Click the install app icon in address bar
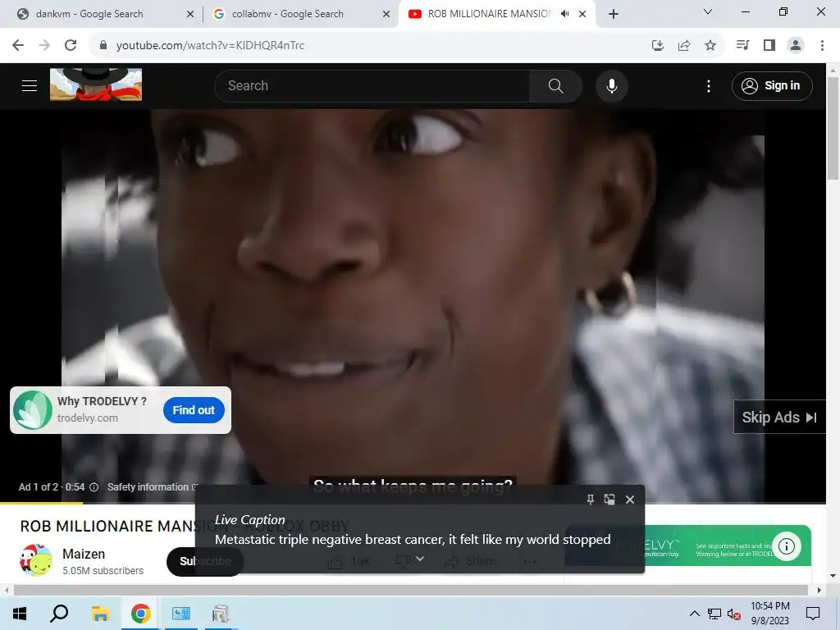Viewport: 840px width, 630px height. [658, 45]
